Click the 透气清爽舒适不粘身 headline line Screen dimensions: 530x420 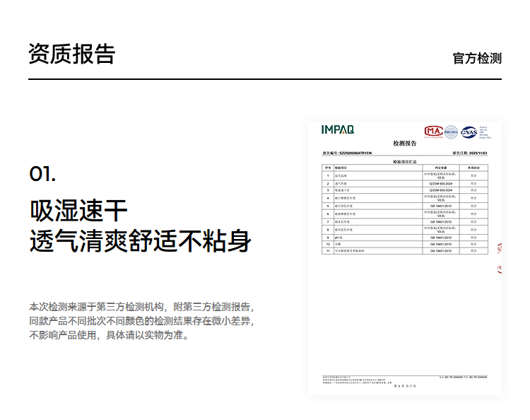pos(141,240)
